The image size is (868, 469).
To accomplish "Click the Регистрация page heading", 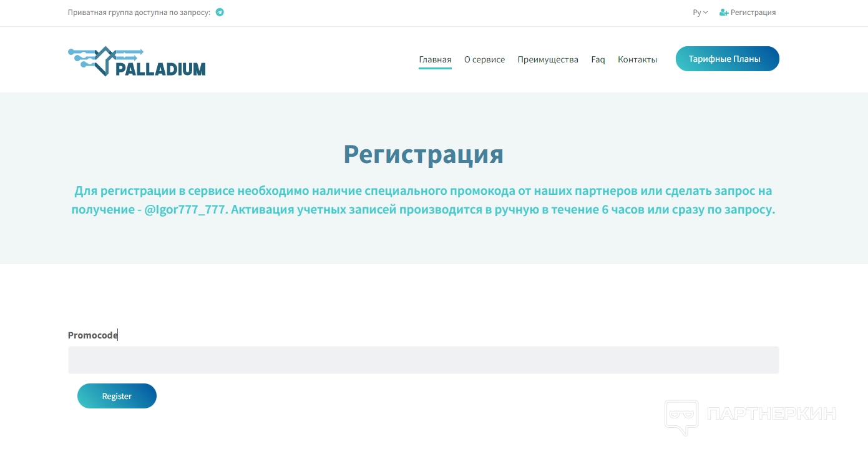I will point(423,154).
